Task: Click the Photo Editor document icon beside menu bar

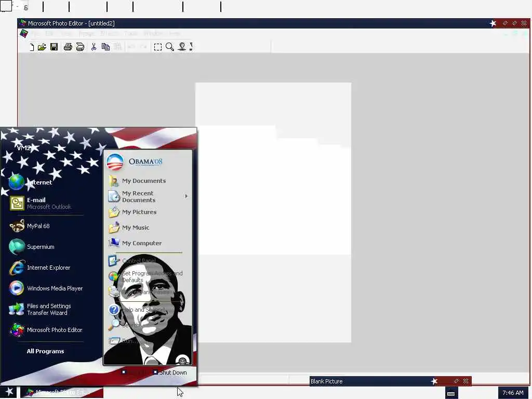Action: click(x=24, y=34)
